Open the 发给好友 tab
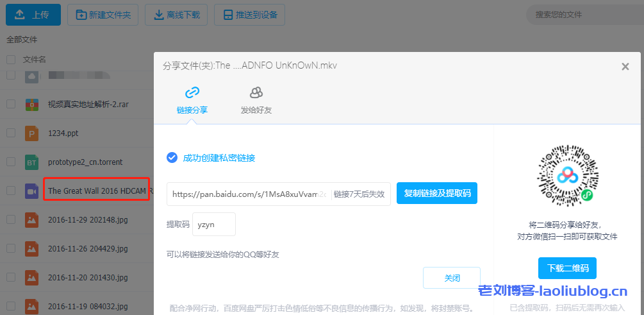 click(x=256, y=101)
